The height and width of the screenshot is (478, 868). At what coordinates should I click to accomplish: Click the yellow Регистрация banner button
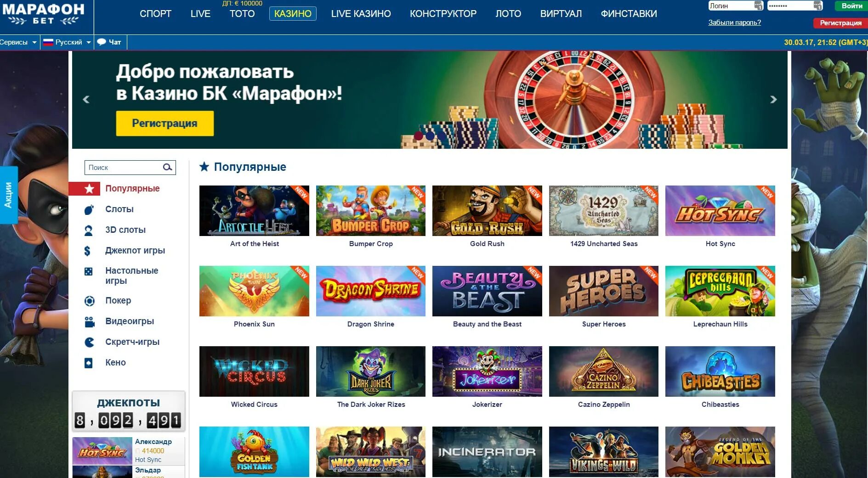click(x=165, y=123)
